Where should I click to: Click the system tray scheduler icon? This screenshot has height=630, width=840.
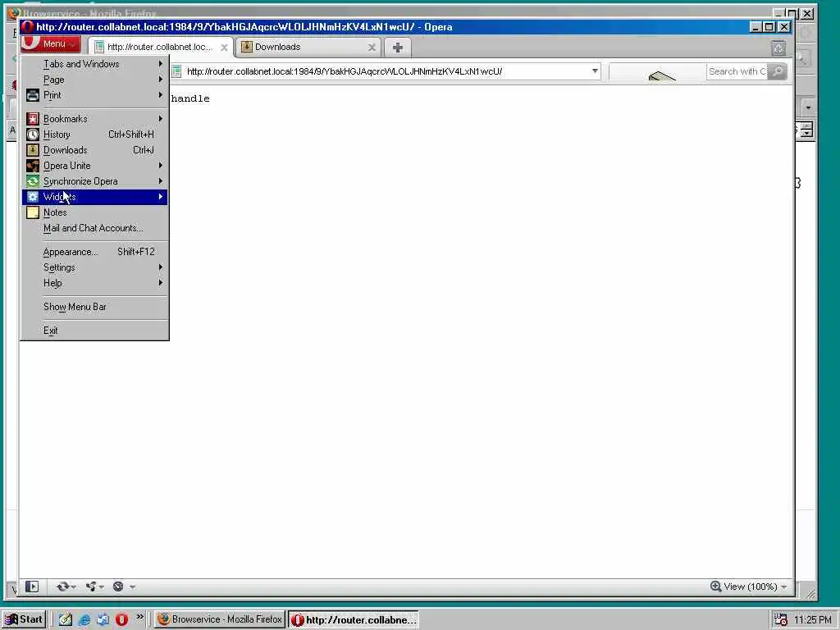pyautogui.click(x=781, y=619)
